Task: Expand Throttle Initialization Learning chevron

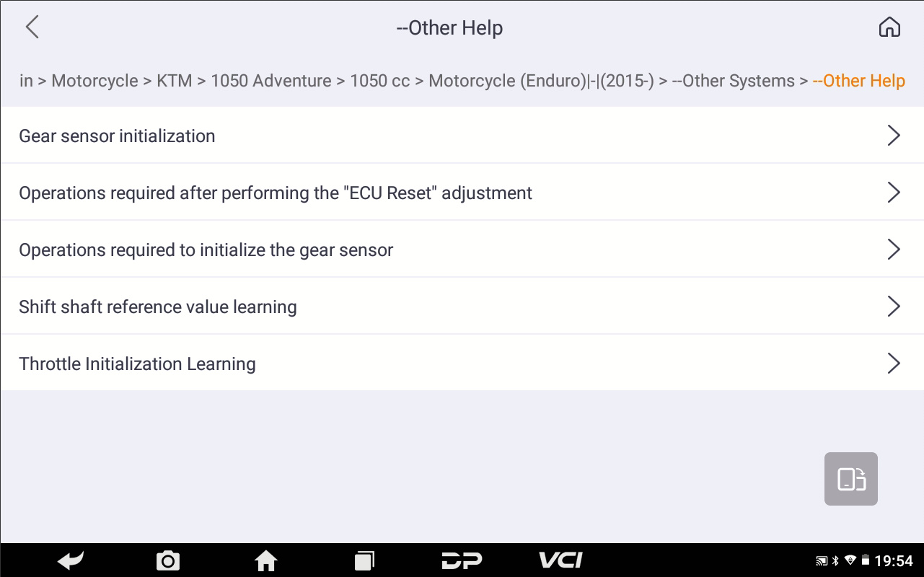Action: [x=894, y=364]
